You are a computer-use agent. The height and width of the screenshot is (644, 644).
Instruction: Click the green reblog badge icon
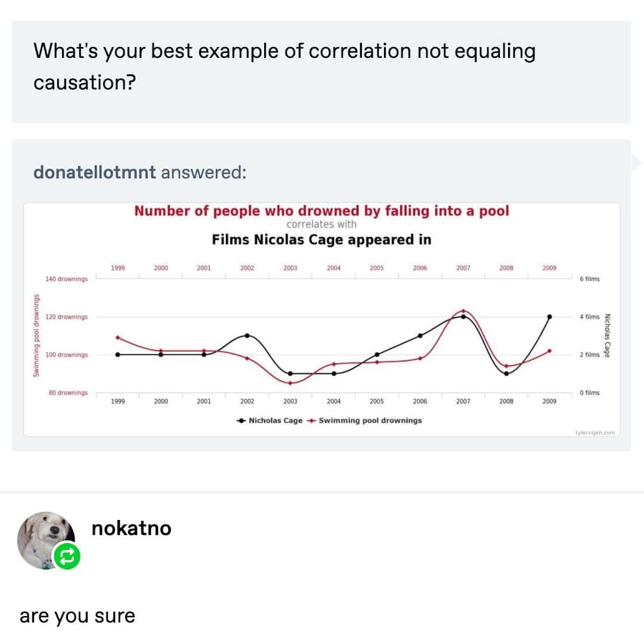point(67,556)
